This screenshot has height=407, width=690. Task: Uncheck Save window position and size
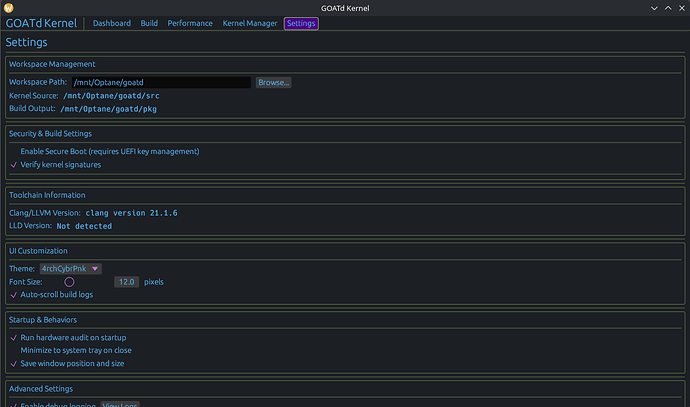point(14,364)
